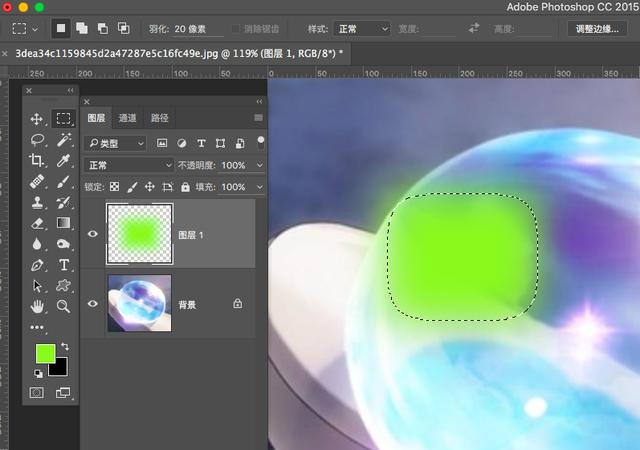Select the Rectangular Marquee tool in toolbox
Screen dimensions: 640x450
tap(63, 119)
